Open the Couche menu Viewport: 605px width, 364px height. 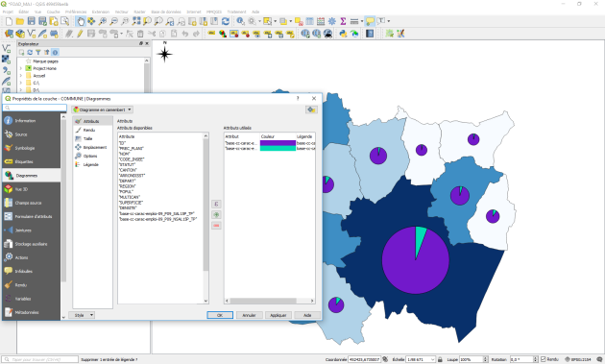[53, 12]
